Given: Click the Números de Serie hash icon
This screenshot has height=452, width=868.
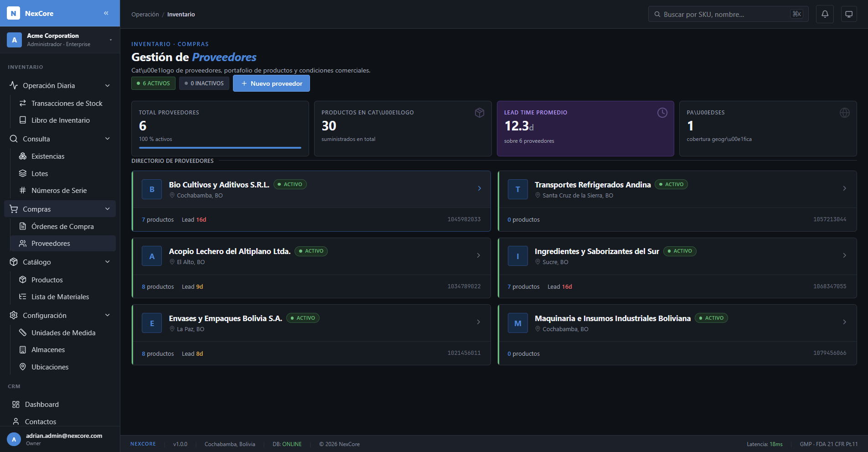Looking at the screenshot, I should [x=23, y=190].
